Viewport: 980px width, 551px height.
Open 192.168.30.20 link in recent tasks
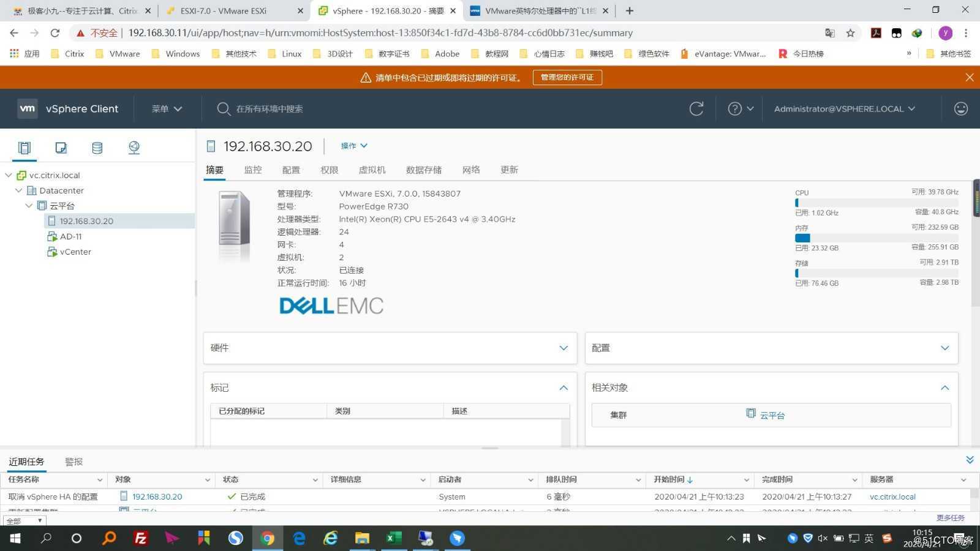[x=157, y=497]
